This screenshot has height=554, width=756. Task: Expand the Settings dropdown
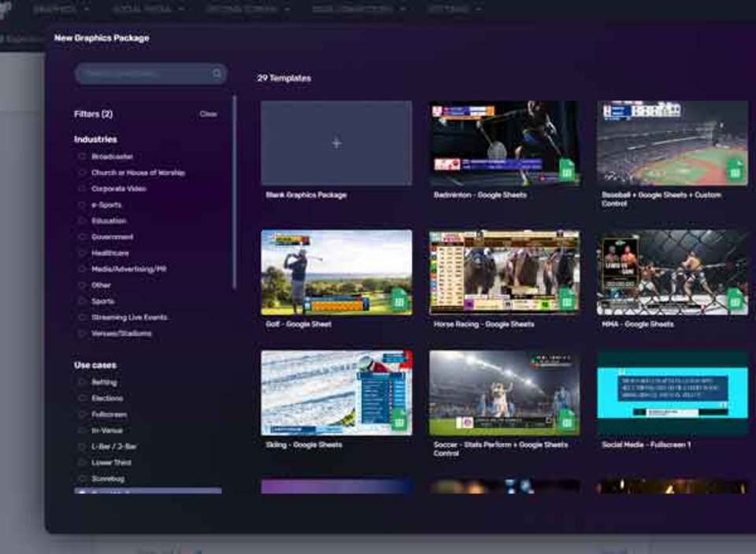click(450, 9)
